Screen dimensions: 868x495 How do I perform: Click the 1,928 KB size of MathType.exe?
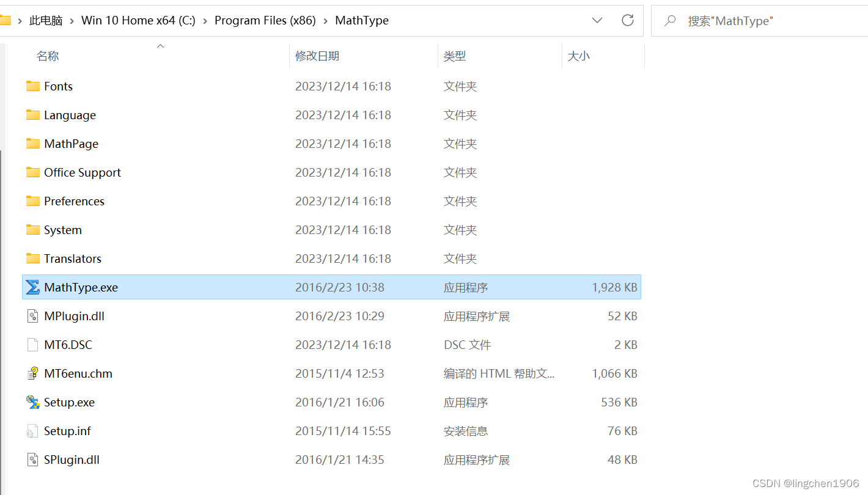pos(614,287)
